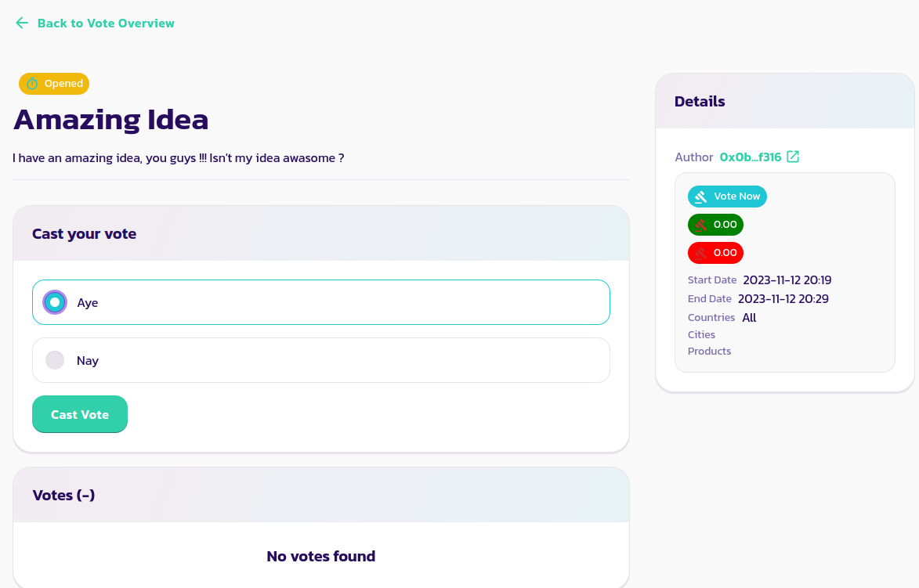The height and width of the screenshot is (588, 919).
Task: Click the back arrow icon
Action: coord(22,23)
